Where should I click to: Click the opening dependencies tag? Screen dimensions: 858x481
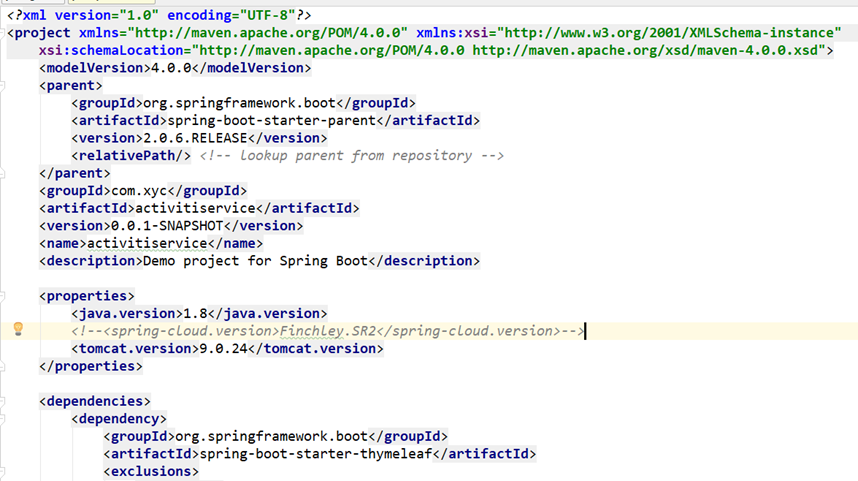click(95, 401)
